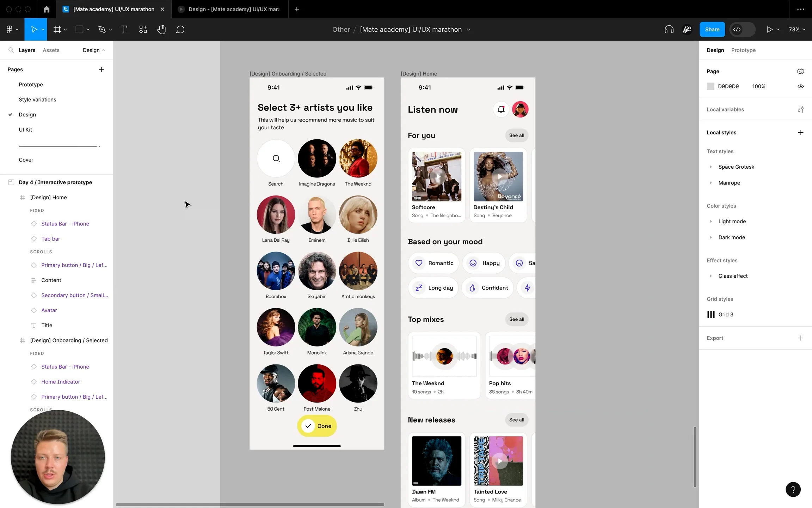The height and width of the screenshot is (508, 812).
Task: Expand Glass effect style
Action: [x=710, y=276]
